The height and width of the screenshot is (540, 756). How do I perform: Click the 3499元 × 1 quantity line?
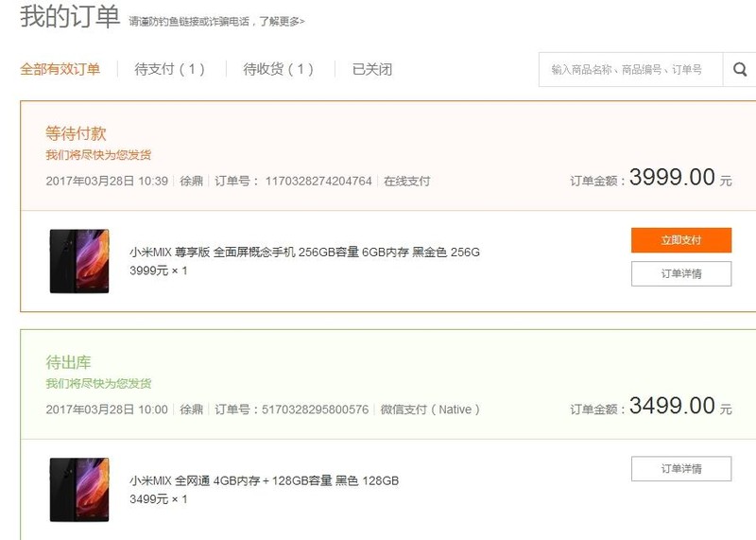tap(159, 499)
